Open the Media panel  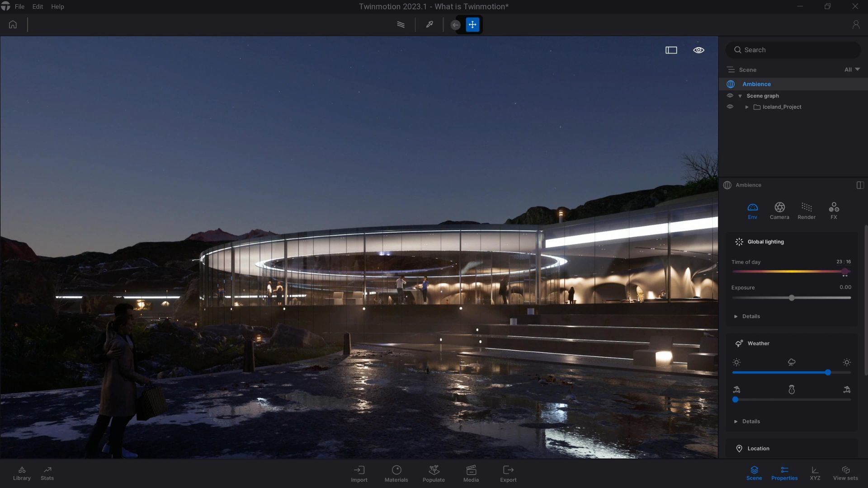pyautogui.click(x=471, y=473)
